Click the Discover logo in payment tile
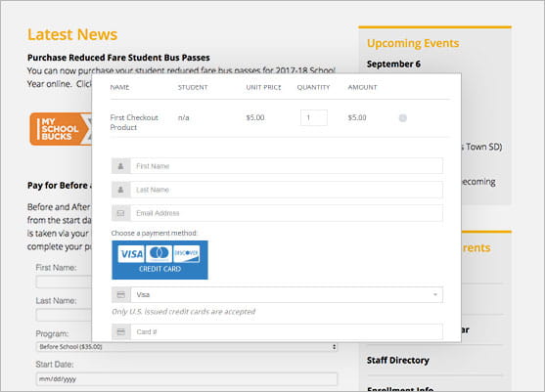 pyautogui.click(x=186, y=253)
